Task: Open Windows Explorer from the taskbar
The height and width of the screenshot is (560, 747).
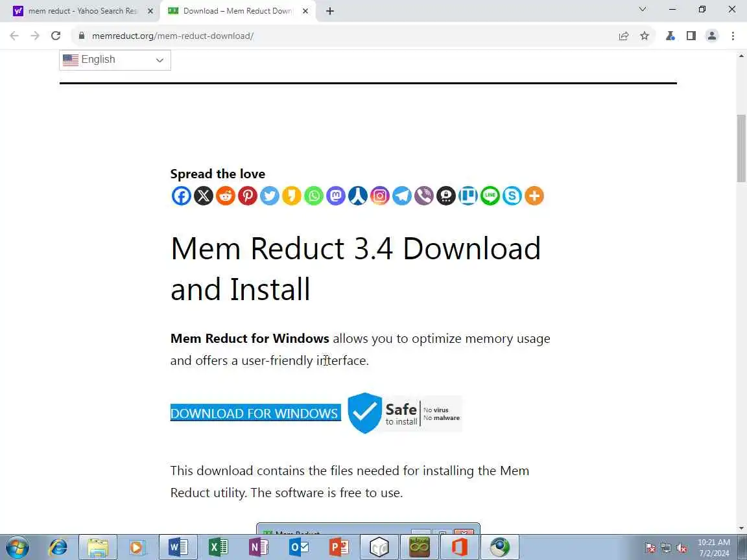Action: coord(98,548)
